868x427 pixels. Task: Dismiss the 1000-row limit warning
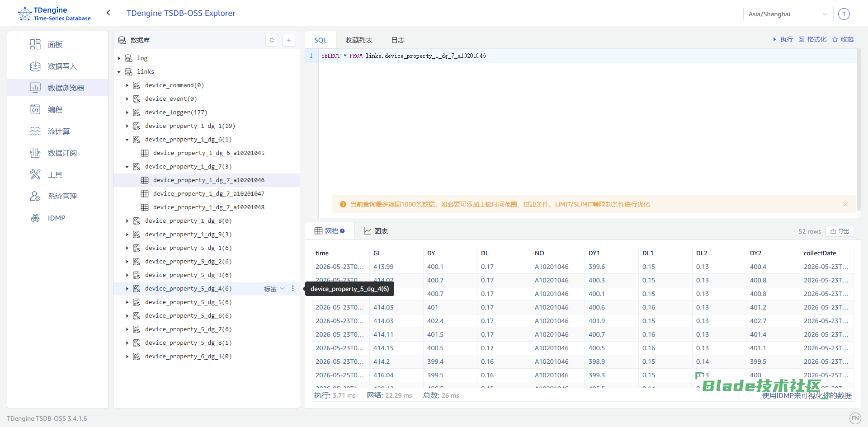[845, 204]
